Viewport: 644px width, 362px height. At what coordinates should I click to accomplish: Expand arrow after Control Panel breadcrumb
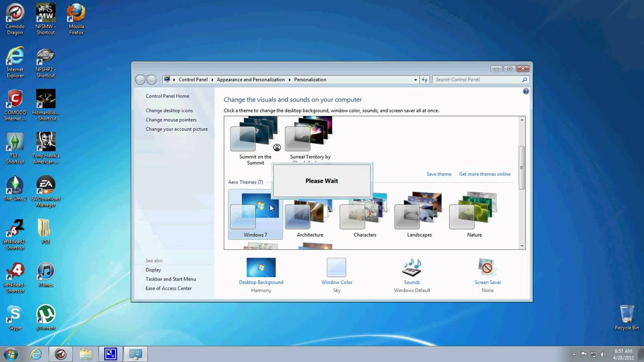[212, 79]
